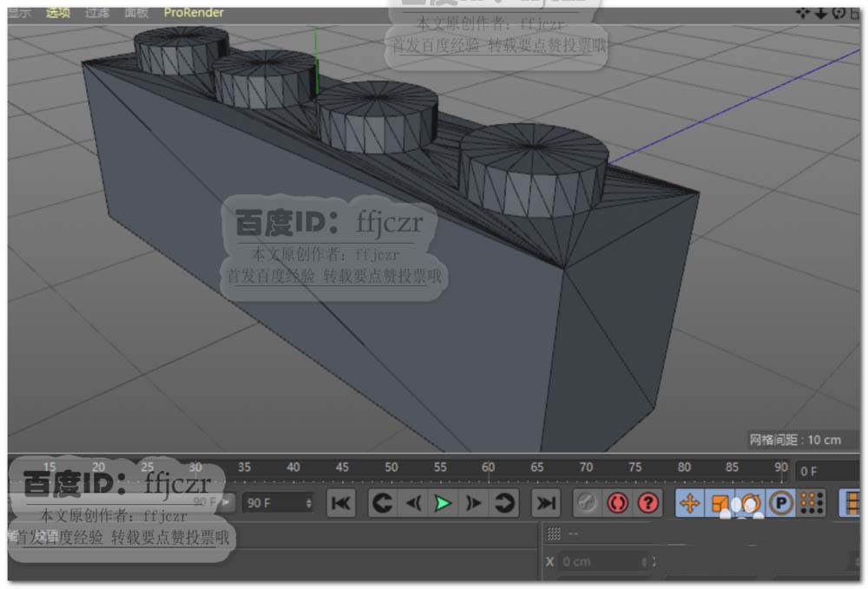Toggle position key recording
This screenshot has width=868, height=589.
pyautogui.click(x=690, y=503)
